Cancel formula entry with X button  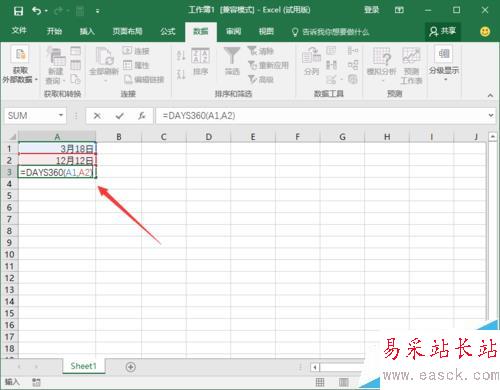tap(97, 116)
